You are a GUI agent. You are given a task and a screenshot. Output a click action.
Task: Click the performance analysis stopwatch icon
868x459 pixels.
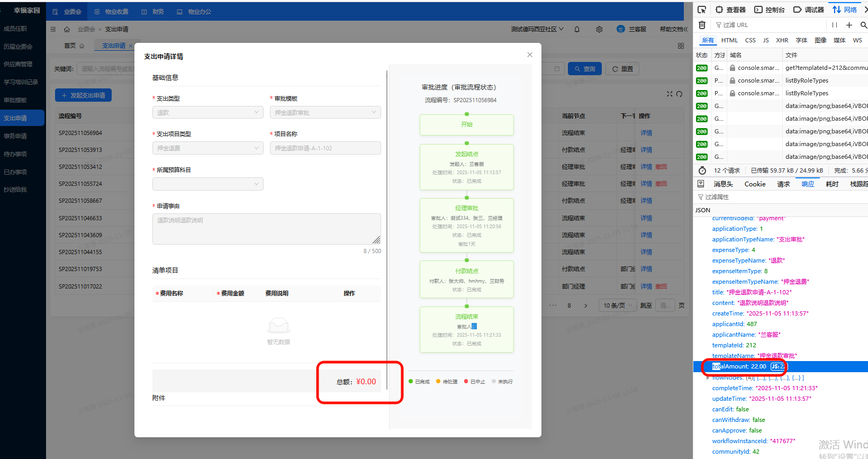point(702,170)
